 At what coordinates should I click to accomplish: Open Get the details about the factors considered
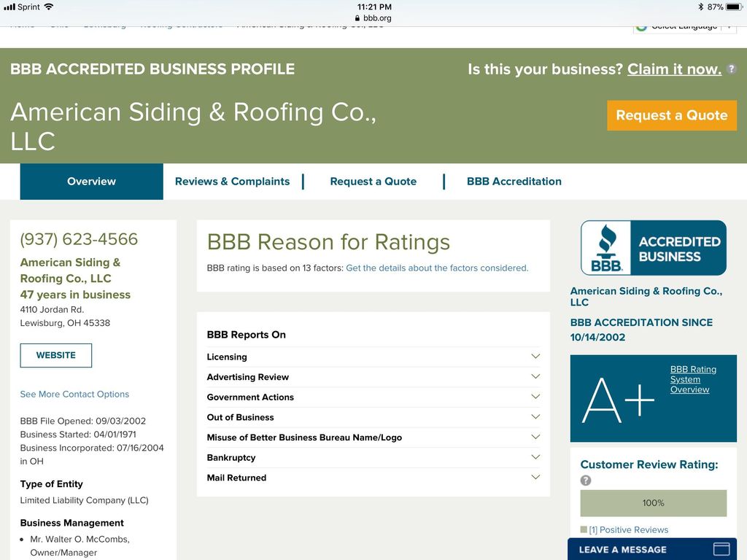pyautogui.click(x=437, y=268)
